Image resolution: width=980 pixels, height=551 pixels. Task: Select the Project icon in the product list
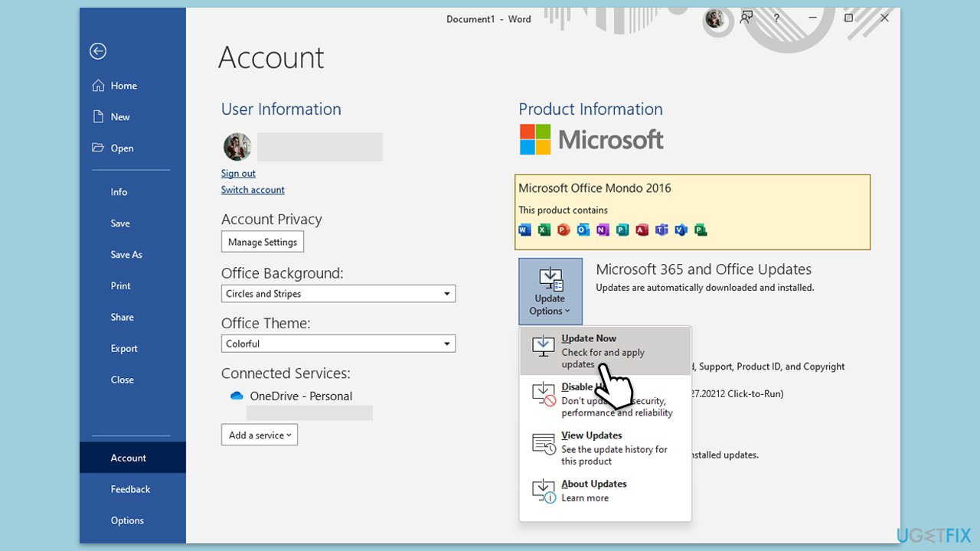coord(701,230)
